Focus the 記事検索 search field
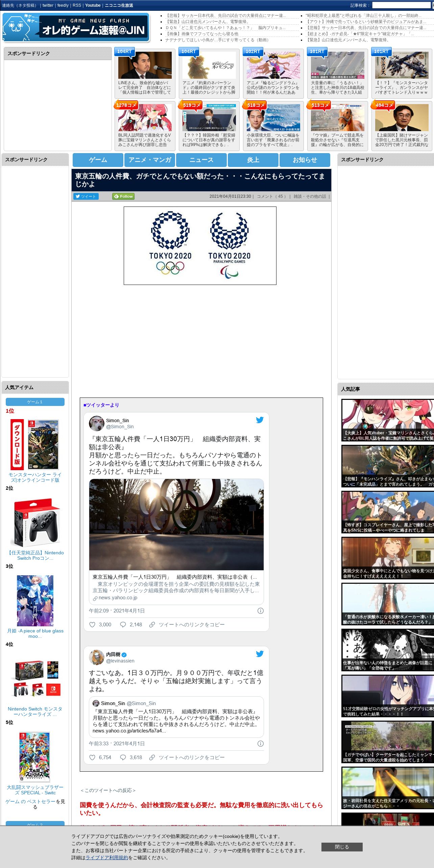 401,5
